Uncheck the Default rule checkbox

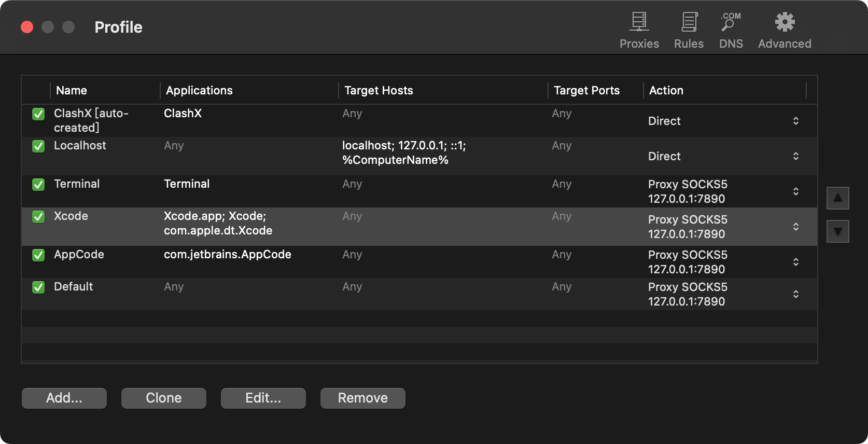click(x=38, y=287)
